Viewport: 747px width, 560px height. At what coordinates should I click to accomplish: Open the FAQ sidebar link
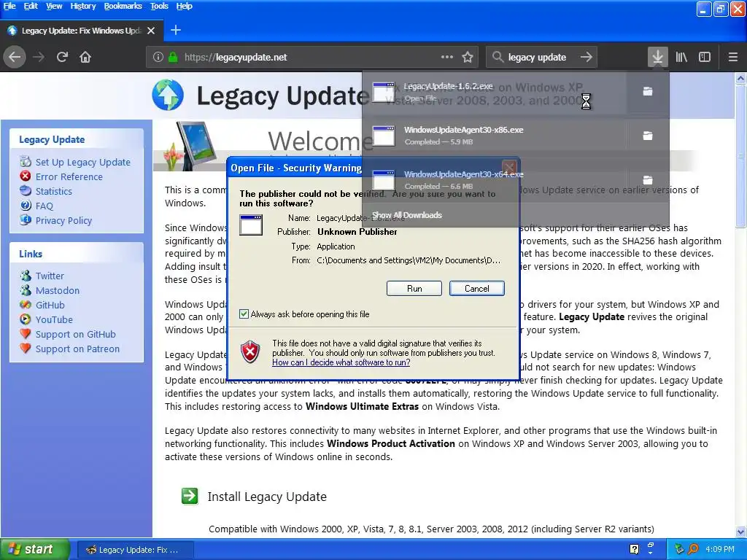pos(44,206)
